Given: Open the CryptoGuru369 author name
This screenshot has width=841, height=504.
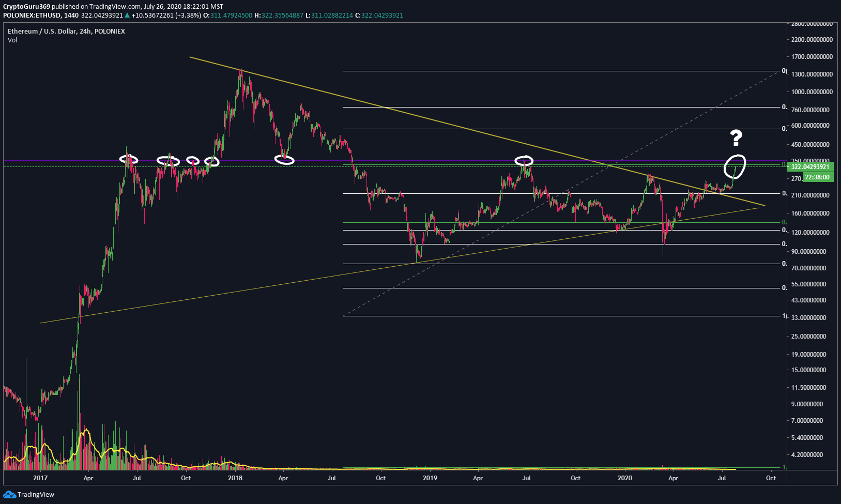Looking at the screenshot, I should tap(27, 7).
